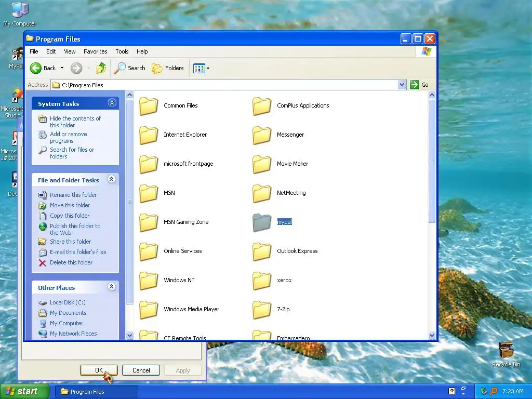
Task: Click Add or remove programs link
Action: pos(69,137)
